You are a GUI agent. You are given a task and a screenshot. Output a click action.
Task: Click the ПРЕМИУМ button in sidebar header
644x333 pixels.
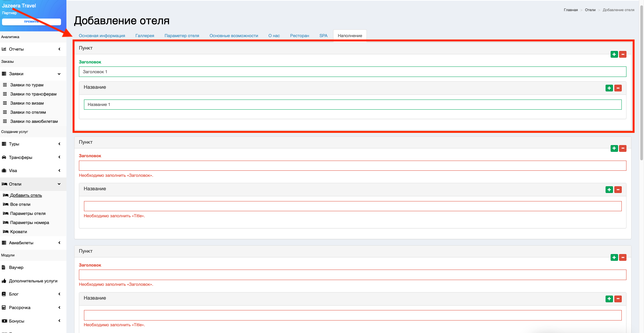(31, 22)
